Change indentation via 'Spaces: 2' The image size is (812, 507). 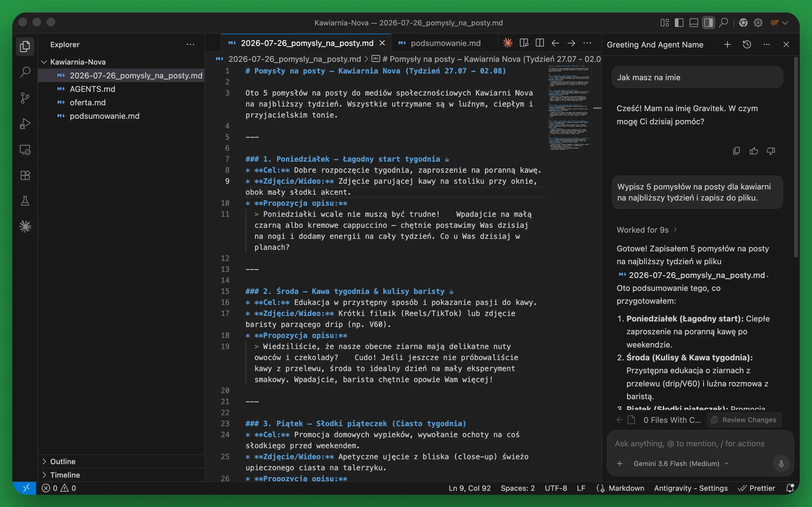click(x=518, y=488)
